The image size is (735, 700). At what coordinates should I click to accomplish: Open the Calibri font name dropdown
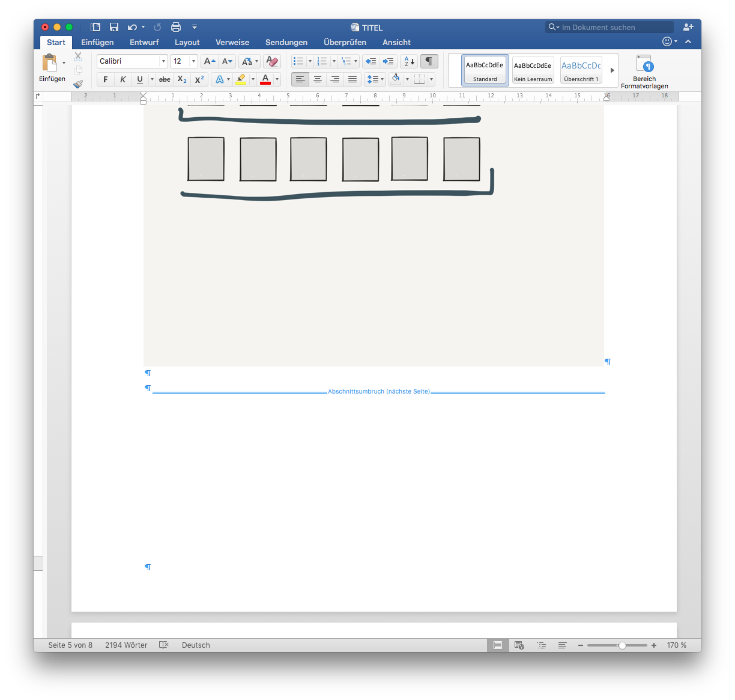click(163, 61)
